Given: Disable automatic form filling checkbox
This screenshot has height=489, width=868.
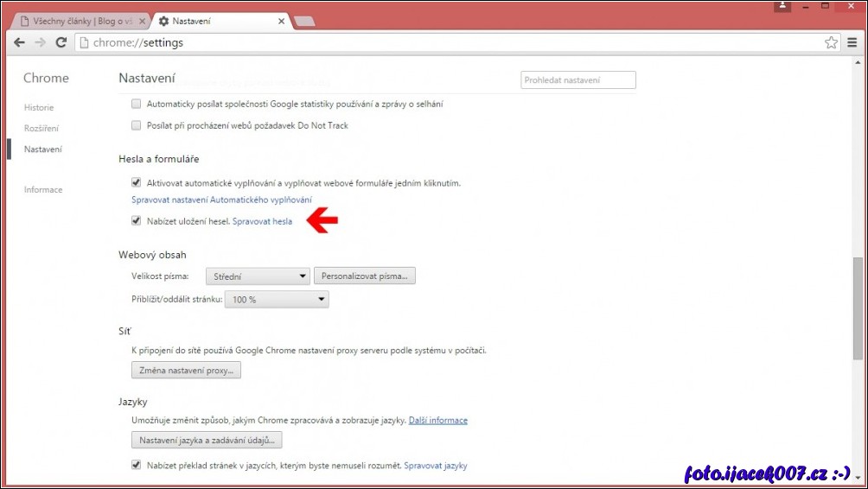Looking at the screenshot, I should [x=136, y=183].
